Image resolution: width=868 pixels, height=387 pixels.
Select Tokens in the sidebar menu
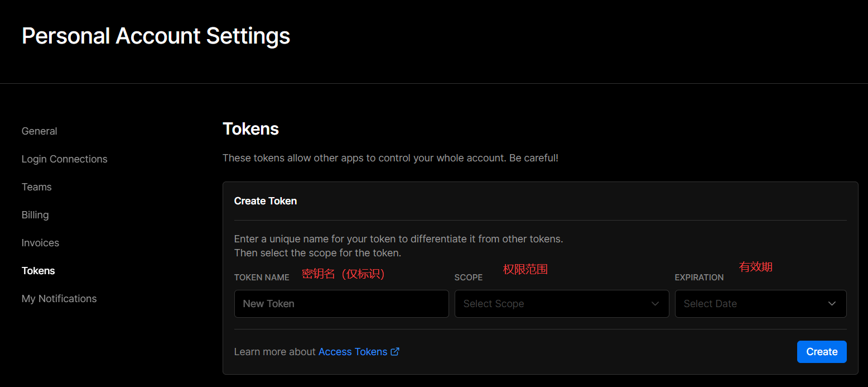(38, 271)
